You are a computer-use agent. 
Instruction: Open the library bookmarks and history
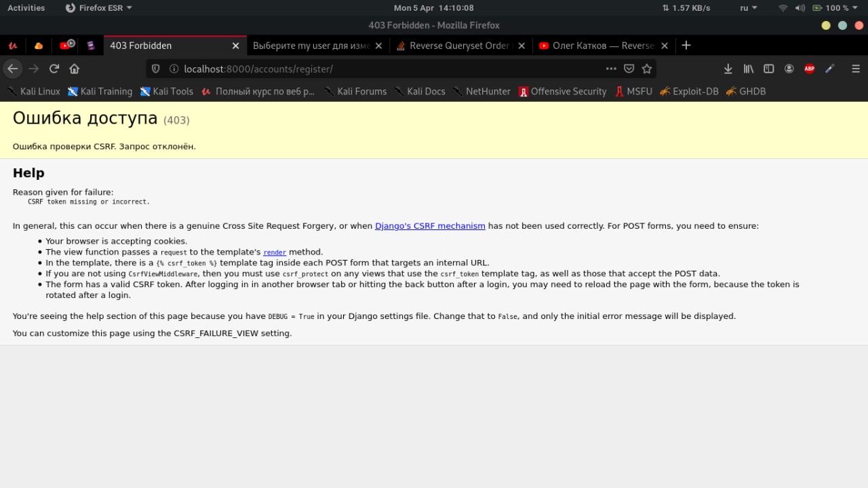click(749, 69)
